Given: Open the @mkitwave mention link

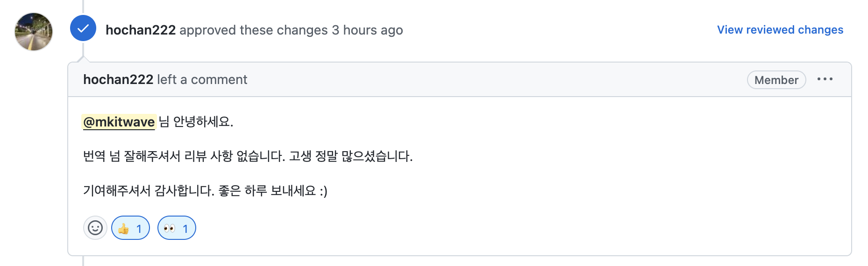Looking at the screenshot, I should [119, 122].
